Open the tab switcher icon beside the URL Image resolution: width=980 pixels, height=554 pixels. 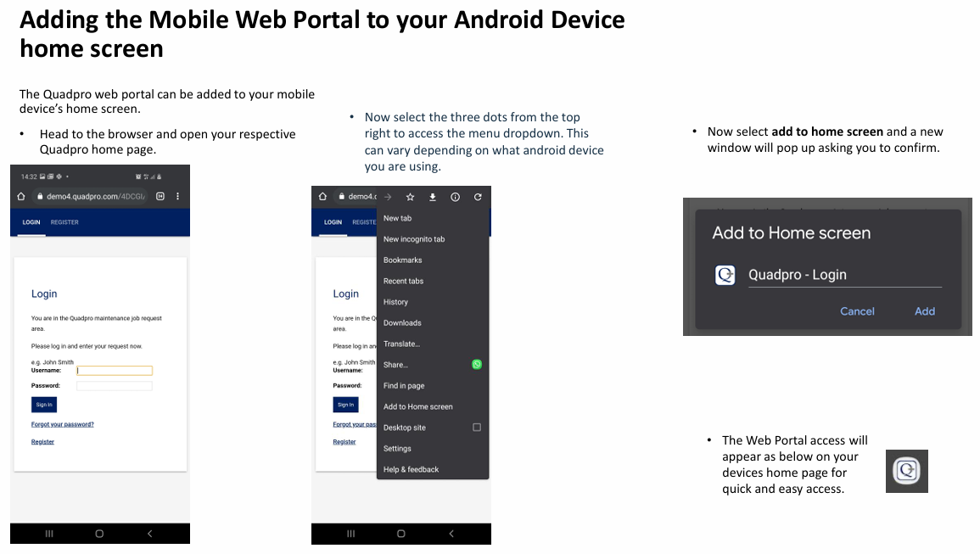pos(160,196)
